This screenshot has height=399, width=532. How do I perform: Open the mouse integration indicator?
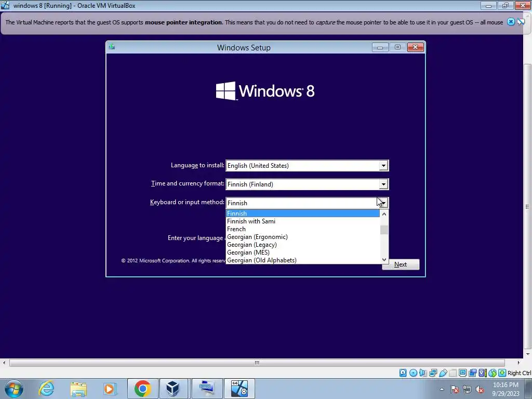point(493,373)
